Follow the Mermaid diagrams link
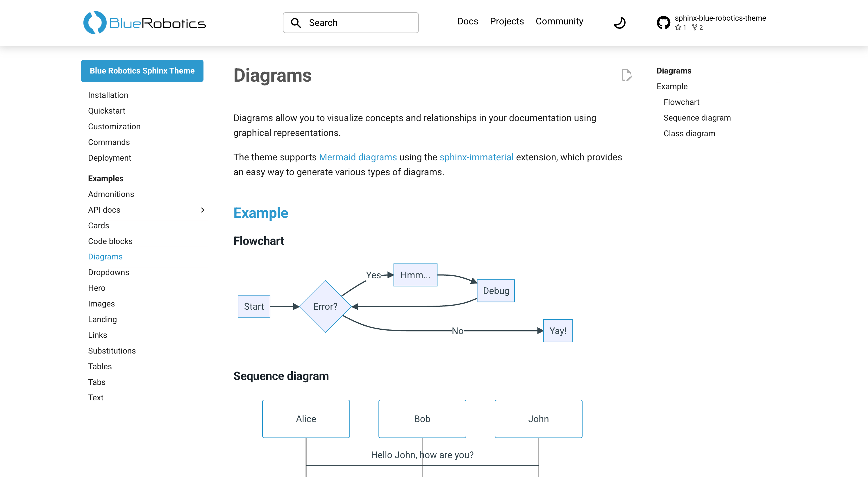 (358, 157)
